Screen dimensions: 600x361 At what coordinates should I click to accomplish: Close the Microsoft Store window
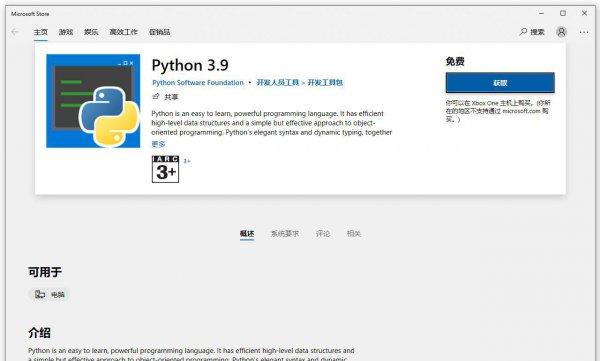pyautogui.click(x=584, y=13)
